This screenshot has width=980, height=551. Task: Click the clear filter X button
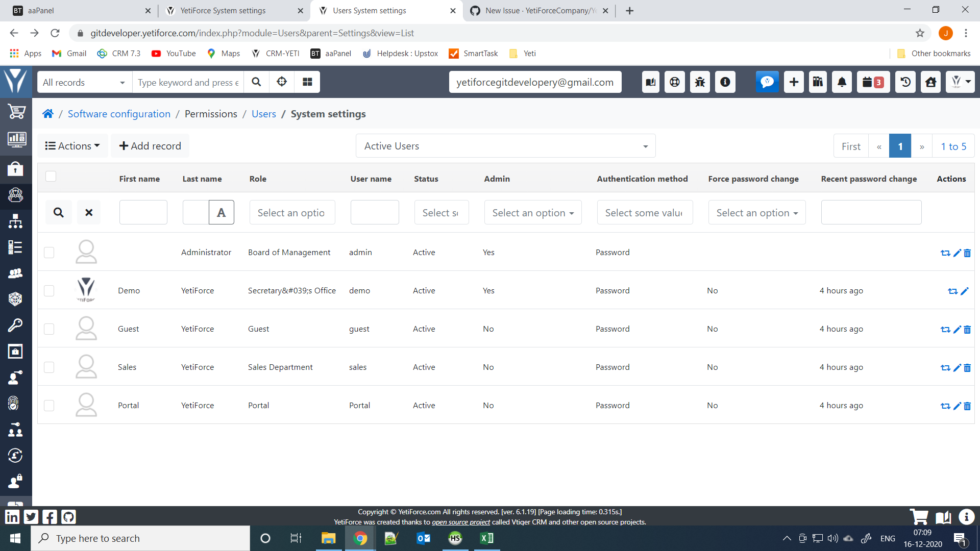[89, 212]
